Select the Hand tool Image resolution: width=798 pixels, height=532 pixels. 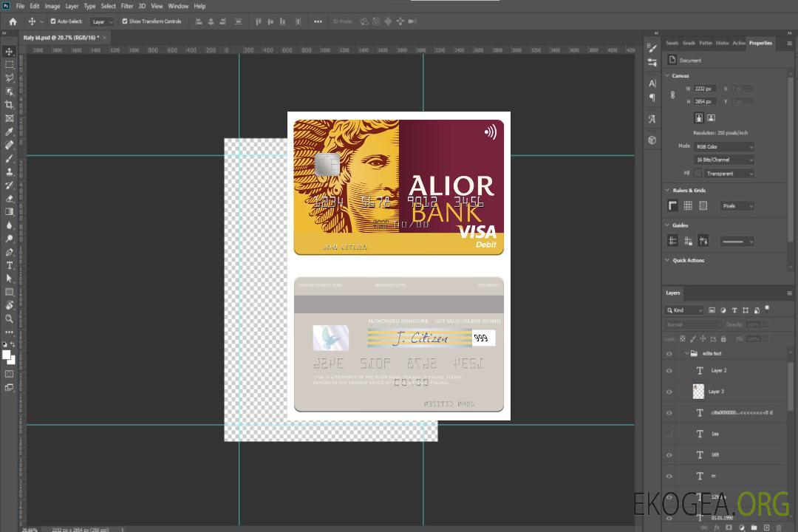9,305
